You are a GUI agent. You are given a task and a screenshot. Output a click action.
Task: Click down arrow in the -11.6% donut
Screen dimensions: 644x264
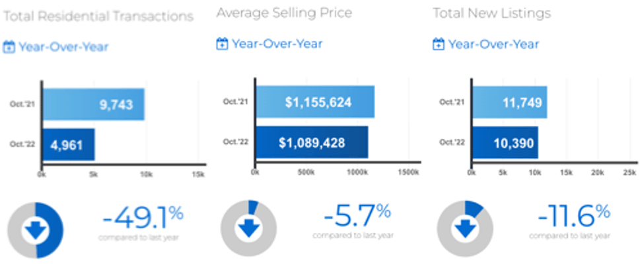coord(465,228)
